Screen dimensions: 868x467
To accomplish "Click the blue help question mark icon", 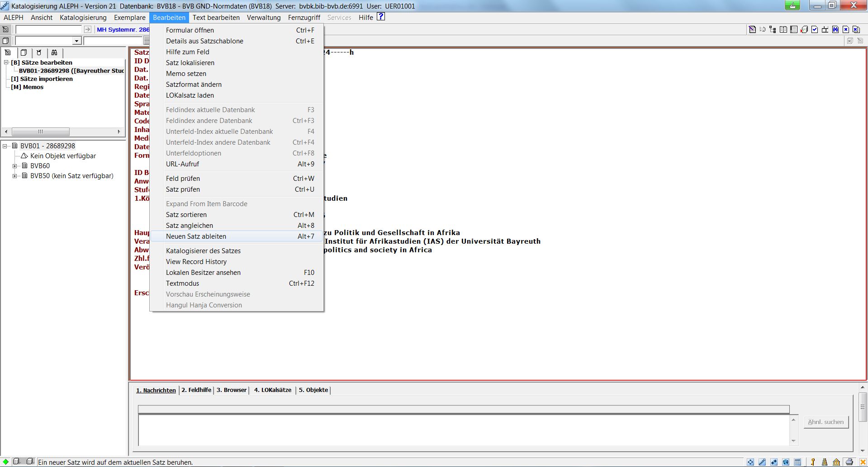I will coord(381,17).
